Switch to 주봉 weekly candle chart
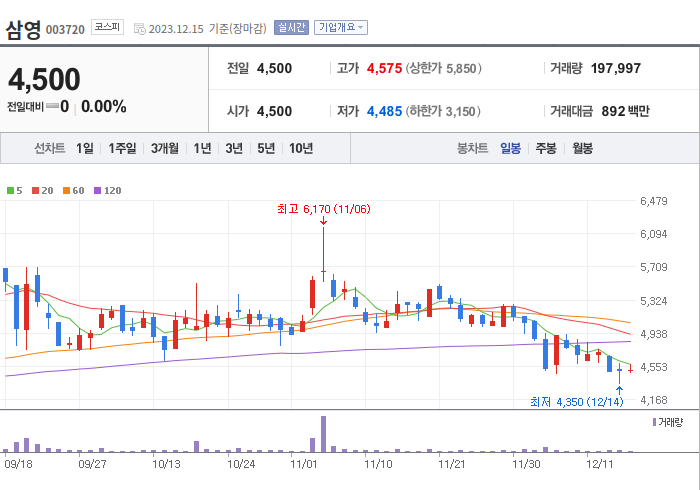 [x=546, y=148]
